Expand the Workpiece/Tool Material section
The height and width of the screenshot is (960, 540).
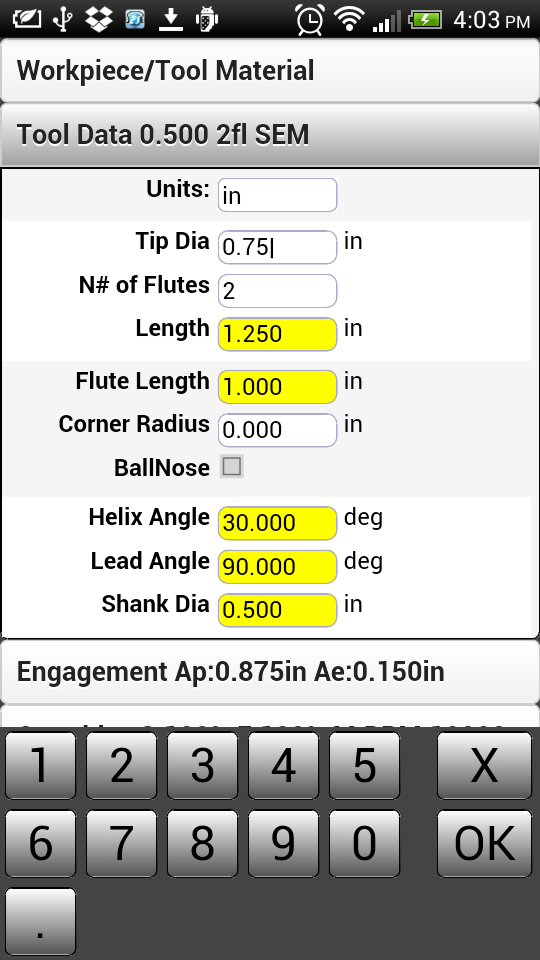click(x=270, y=70)
